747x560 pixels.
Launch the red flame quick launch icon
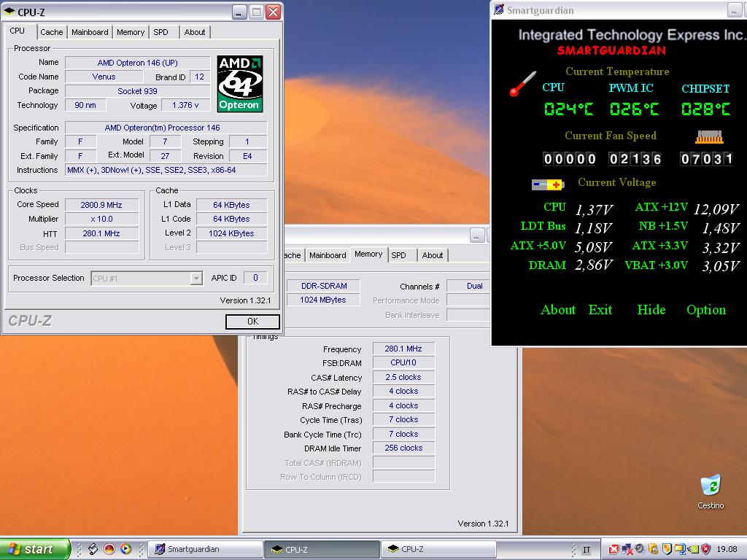(109, 549)
